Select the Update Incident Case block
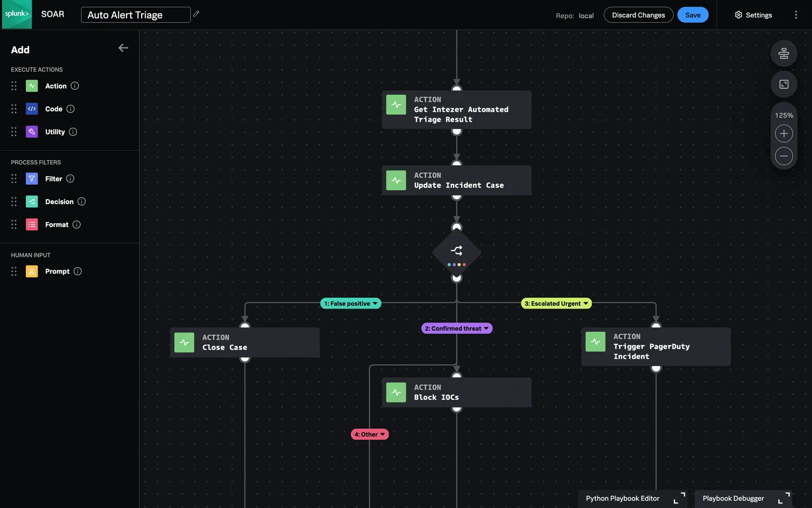The width and height of the screenshot is (812, 508). [456, 180]
